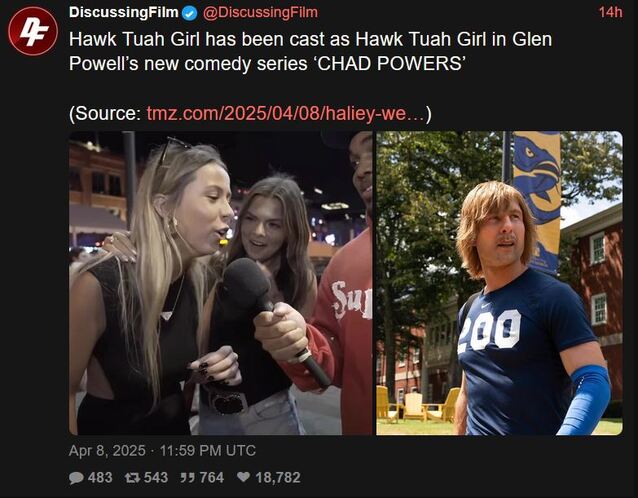Click the Apr 8, 2025 date
The height and width of the screenshot is (498, 638).
107,450
